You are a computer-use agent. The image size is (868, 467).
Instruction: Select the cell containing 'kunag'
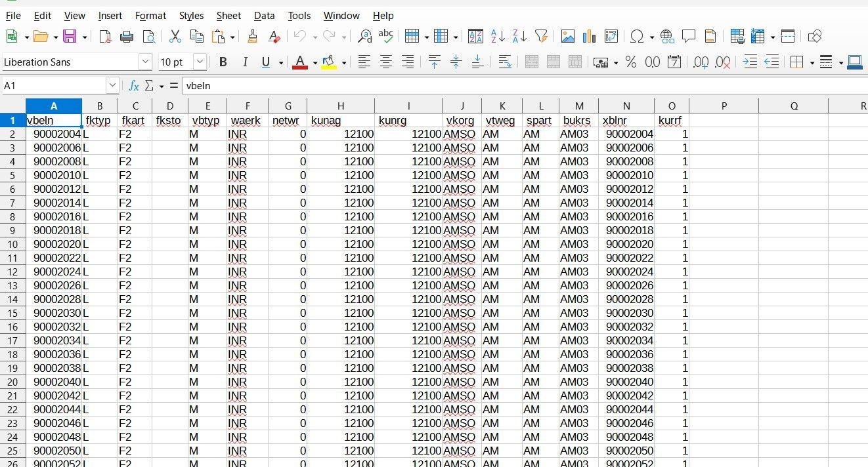pos(341,121)
